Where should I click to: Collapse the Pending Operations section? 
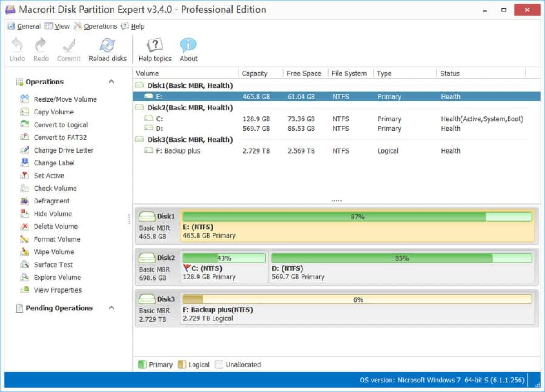coord(111,308)
